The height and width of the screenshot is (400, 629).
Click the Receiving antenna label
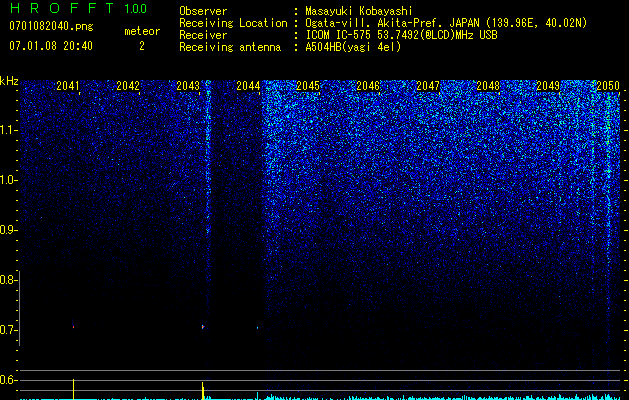pos(230,47)
